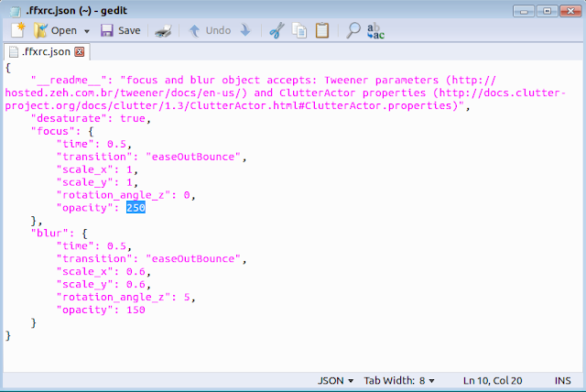The image size is (586, 392).
Task: Select the .ffxrc.json document tab
Action: pos(47,51)
